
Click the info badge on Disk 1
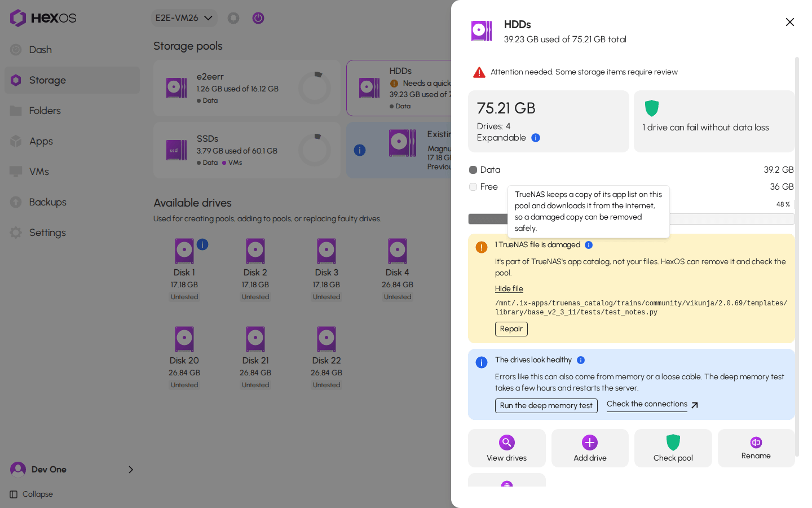click(x=202, y=244)
